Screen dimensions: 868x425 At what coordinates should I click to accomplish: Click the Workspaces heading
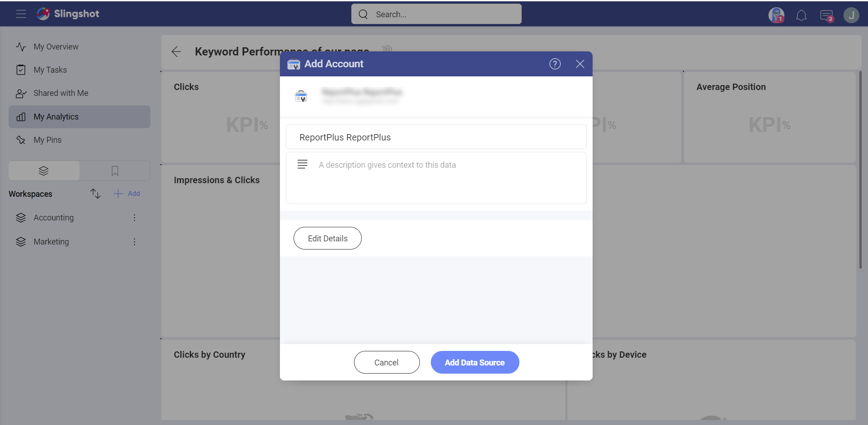click(30, 194)
